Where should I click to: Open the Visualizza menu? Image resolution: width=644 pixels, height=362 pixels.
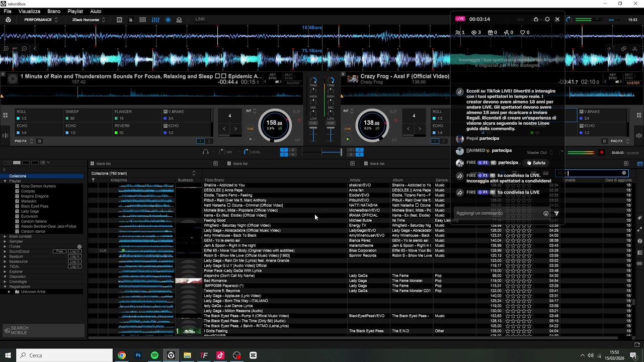(x=29, y=11)
